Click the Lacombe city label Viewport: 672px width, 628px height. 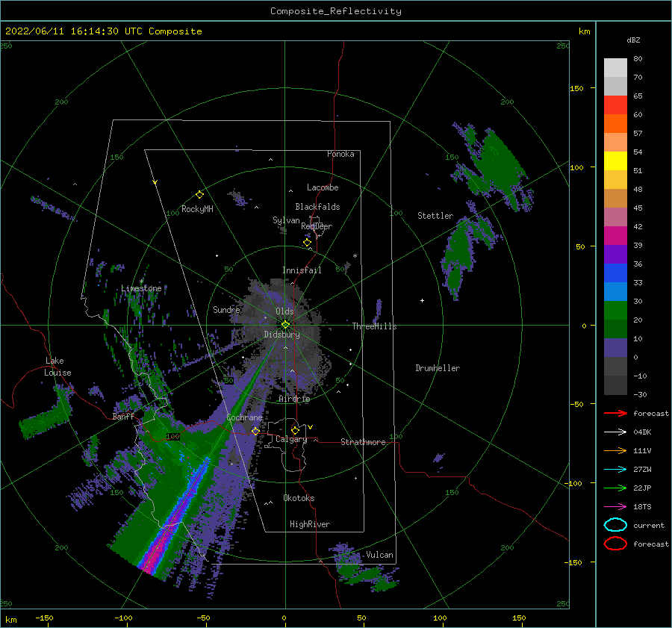(323, 187)
